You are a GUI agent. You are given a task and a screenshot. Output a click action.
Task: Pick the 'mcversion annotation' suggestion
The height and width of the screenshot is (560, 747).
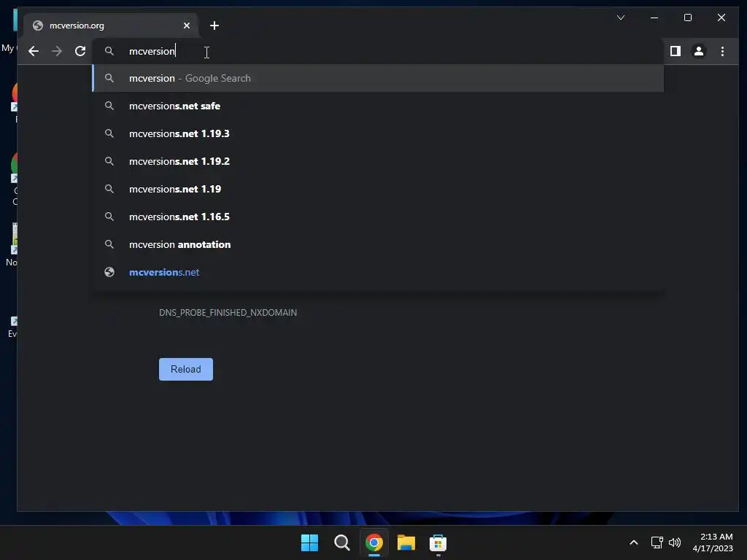pyautogui.click(x=378, y=244)
